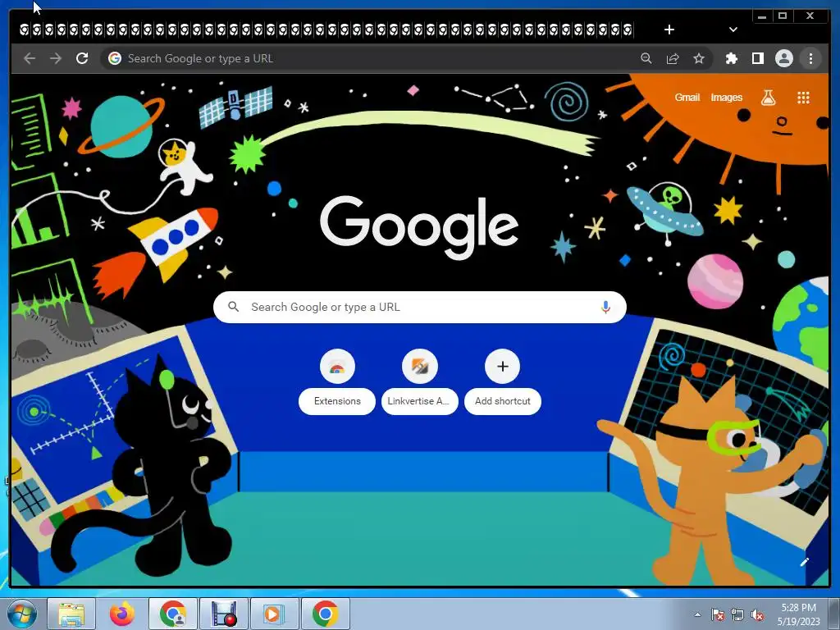Click the Google logo doodle
This screenshot has height=630, width=840.
[x=419, y=227]
